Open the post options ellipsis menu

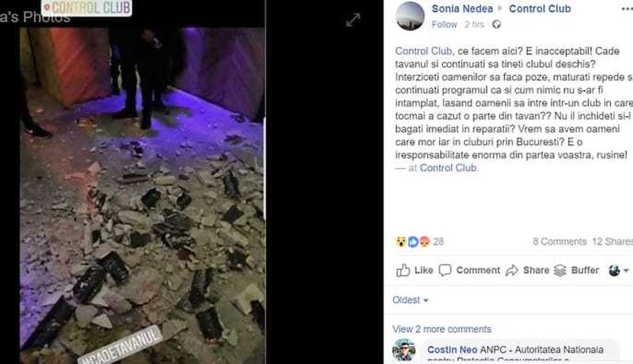coord(627,9)
